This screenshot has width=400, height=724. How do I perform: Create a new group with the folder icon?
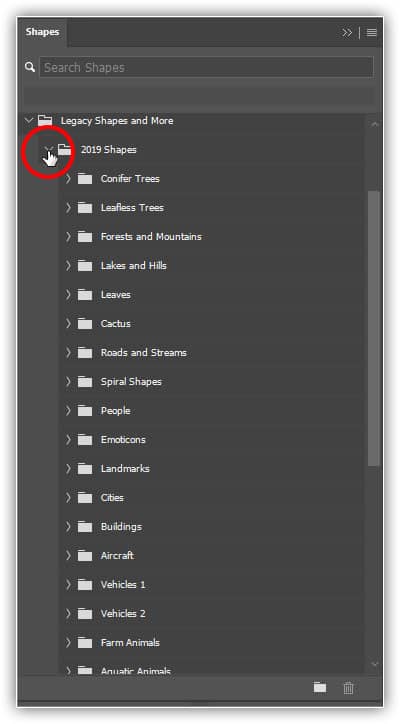click(x=320, y=688)
